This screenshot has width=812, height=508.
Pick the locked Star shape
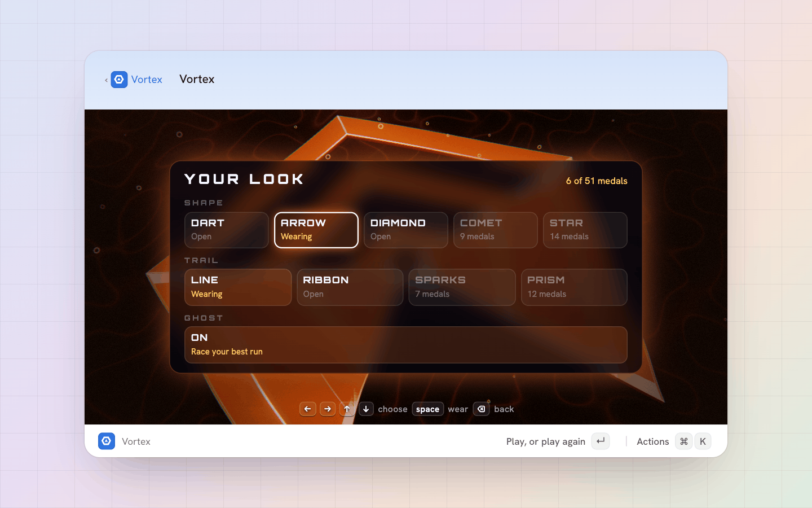point(585,230)
